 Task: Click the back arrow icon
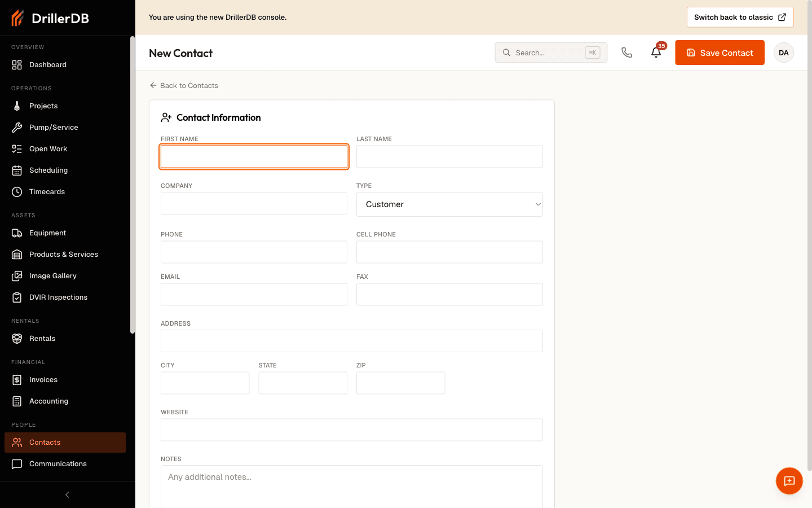tap(153, 85)
